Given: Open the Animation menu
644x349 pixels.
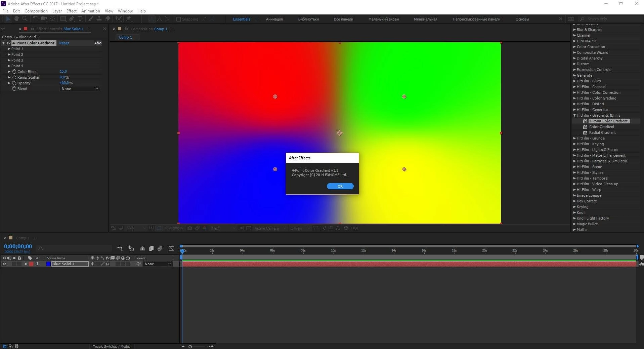Looking at the screenshot, I should [91, 11].
